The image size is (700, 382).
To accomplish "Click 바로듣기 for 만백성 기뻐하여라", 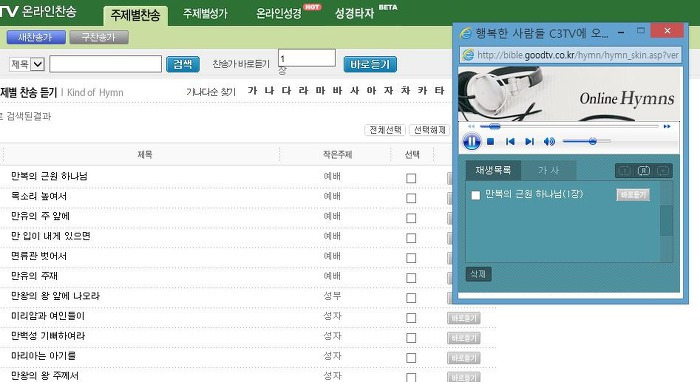I will click(463, 338).
